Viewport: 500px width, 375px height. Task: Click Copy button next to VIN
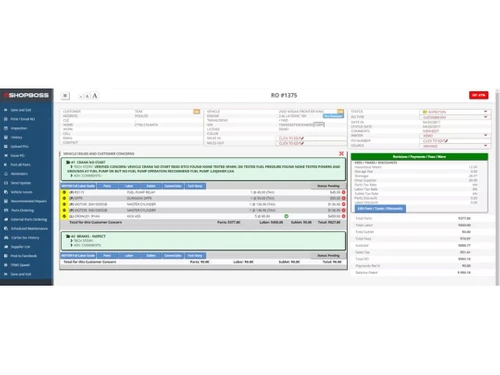(x=319, y=125)
